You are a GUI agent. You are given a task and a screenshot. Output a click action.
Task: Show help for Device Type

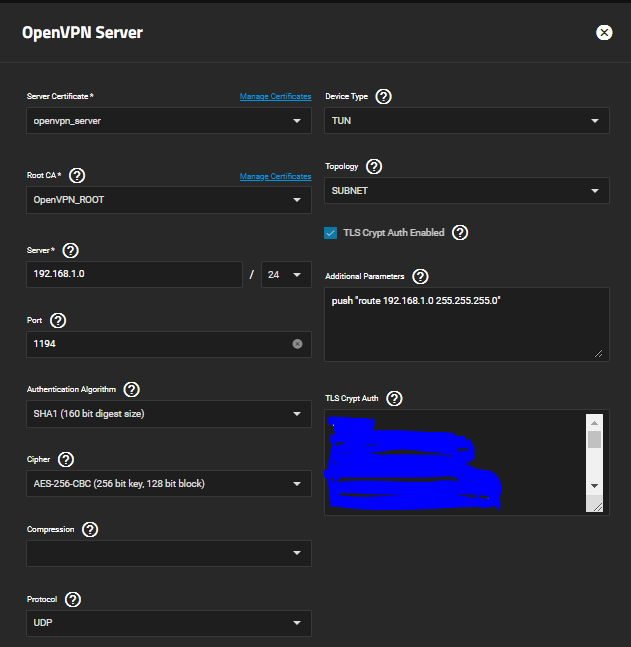click(x=383, y=97)
